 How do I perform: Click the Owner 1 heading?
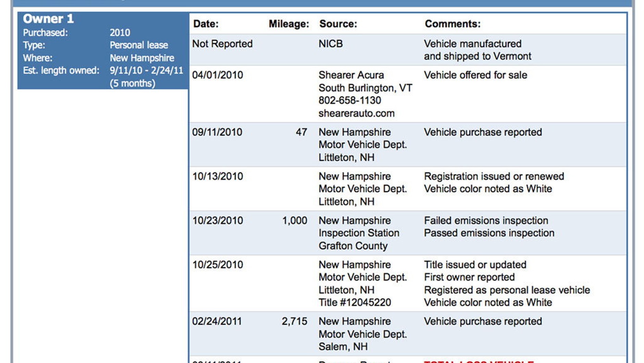pyautogui.click(x=48, y=19)
